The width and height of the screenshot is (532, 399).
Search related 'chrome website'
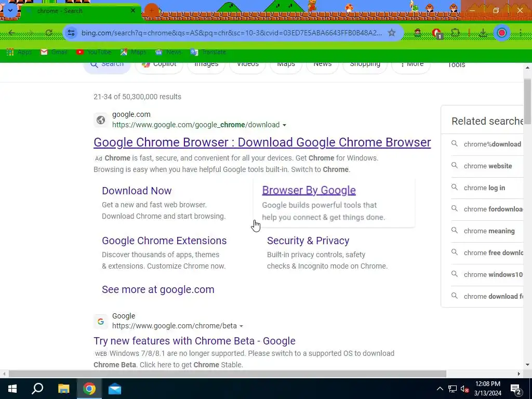pos(487,166)
